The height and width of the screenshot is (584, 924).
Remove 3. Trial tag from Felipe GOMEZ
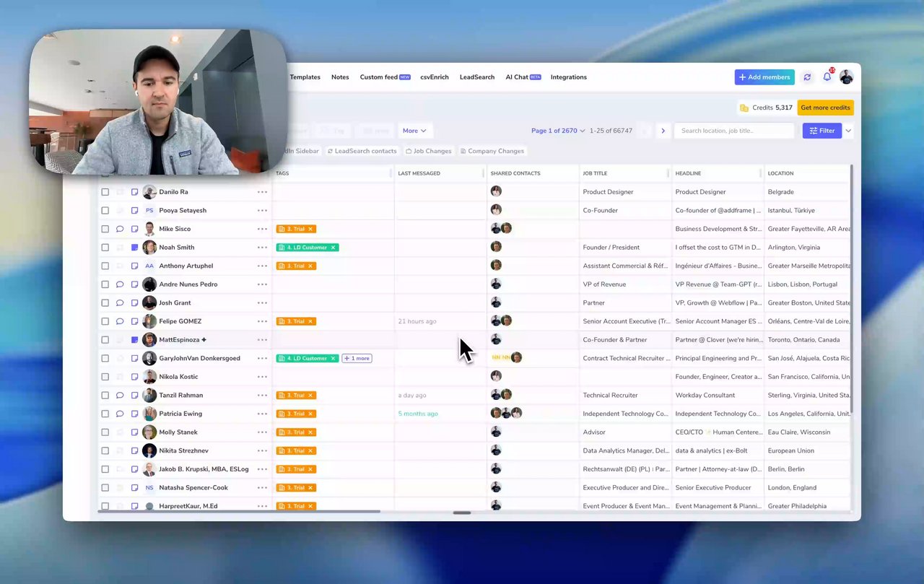point(310,321)
